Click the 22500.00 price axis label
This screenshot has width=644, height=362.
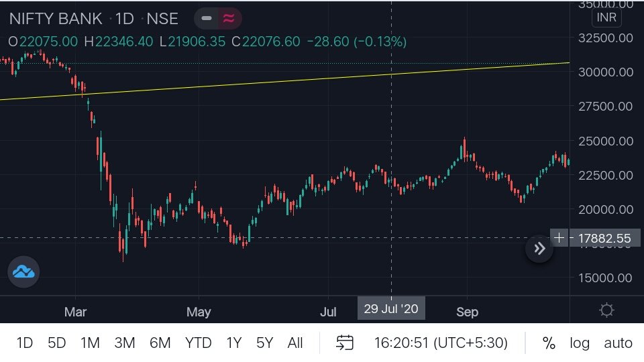coord(605,175)
